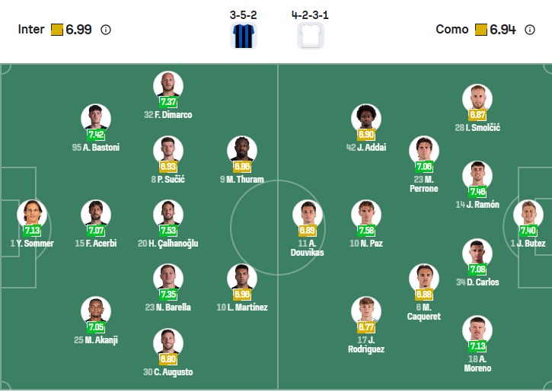Click the yellow rating square next to Inter

(56, 30)
